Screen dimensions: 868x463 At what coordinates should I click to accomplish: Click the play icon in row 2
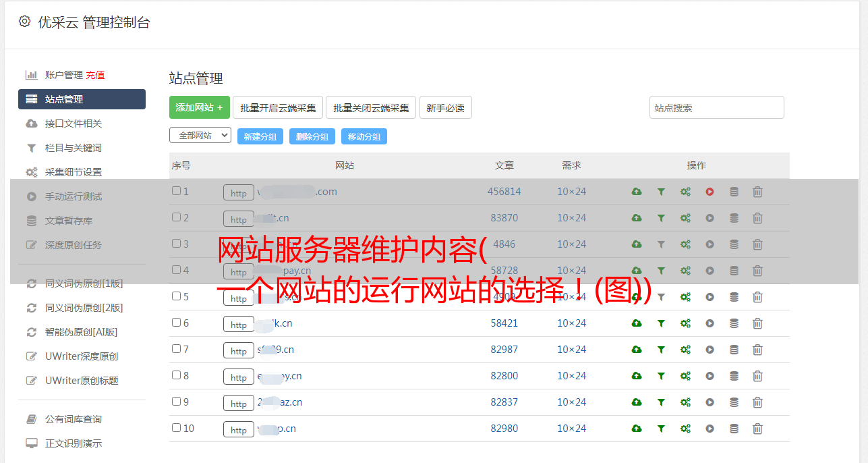tap(710, 218)
